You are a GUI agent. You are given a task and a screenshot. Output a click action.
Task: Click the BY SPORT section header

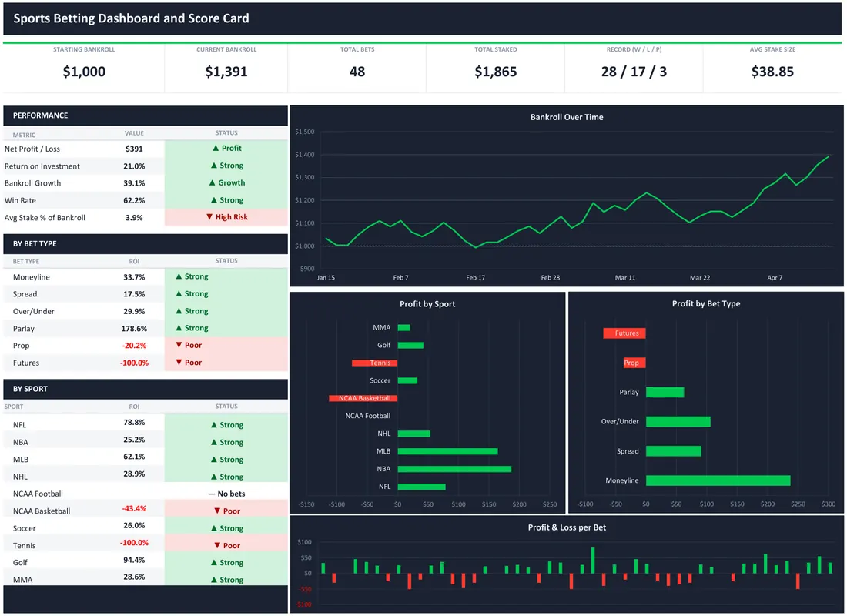[x=146, y=389]
